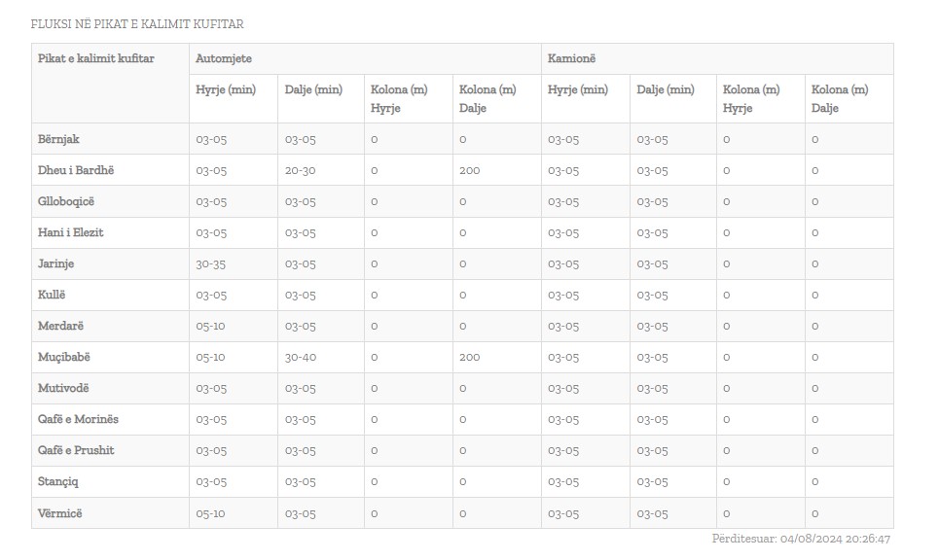This screenshot has width=939, height=560.
Task: Click the Kamionë column group header
Action: (572, 58)
